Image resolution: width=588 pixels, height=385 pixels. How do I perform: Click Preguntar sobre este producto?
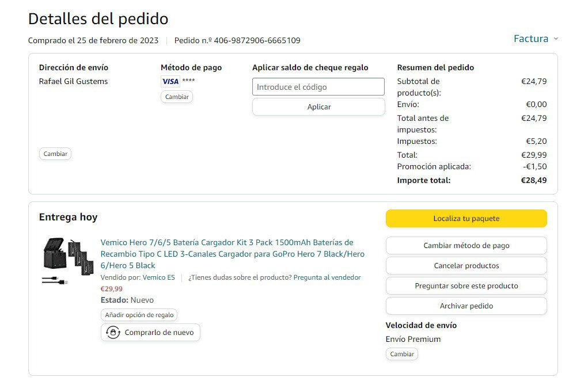pyautogui.click(x=466, y=286)
